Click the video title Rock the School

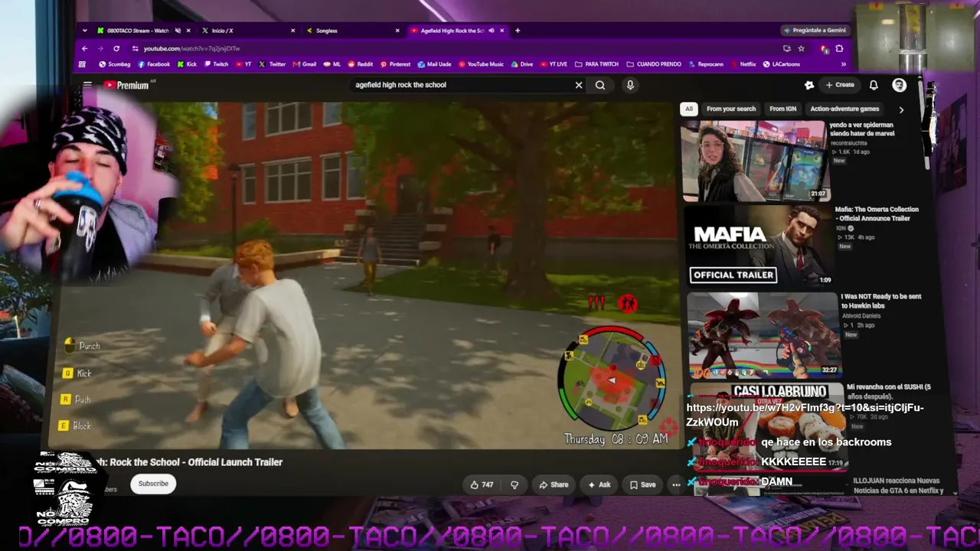tap(188, 462)
